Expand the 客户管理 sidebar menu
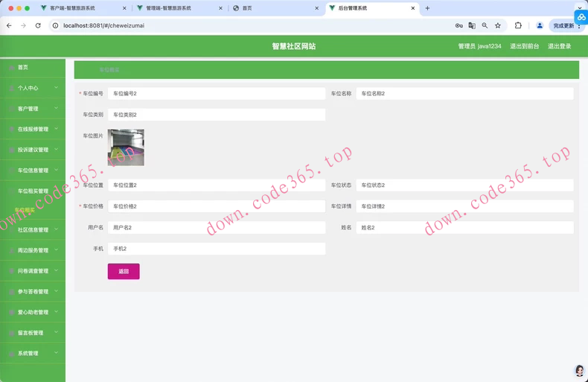The width and height of the screenshot is (588, 382). click(32, 109)
